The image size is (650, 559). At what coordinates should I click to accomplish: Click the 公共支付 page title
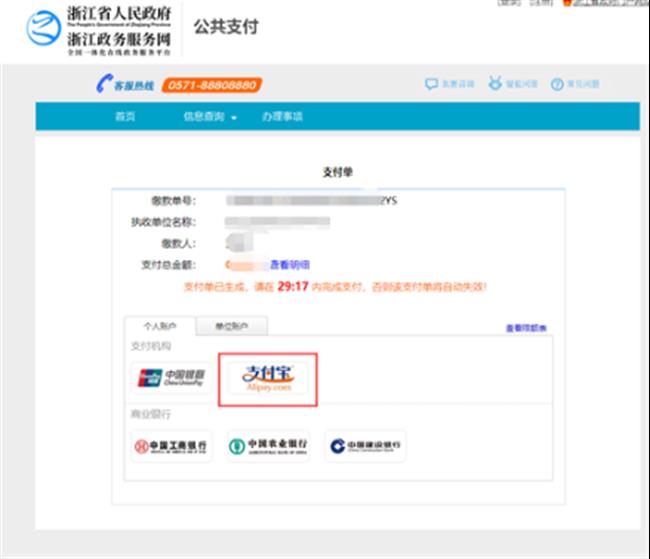pos(225,27)
